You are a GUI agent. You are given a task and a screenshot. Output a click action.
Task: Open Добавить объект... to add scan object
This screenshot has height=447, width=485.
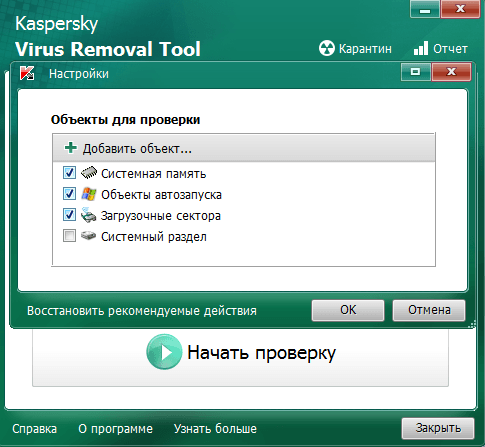pos(244,148)
